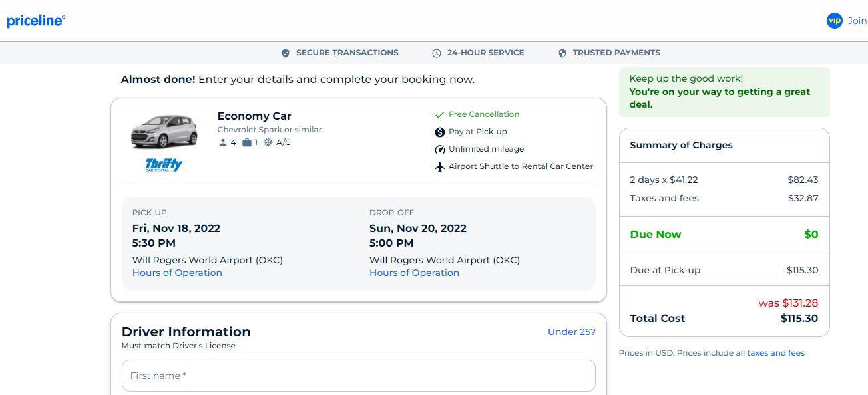Open the taxes and fees link
Viewport: 868px width, 395px height.
[775, 353]
